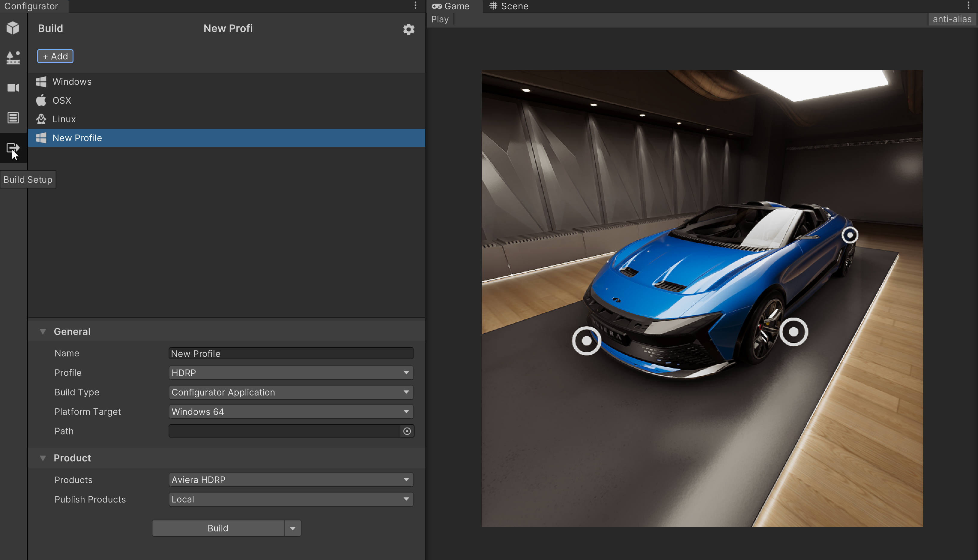Collapse the Product section
The width and height of the screenshot is (978, 560).
point(43,458)
